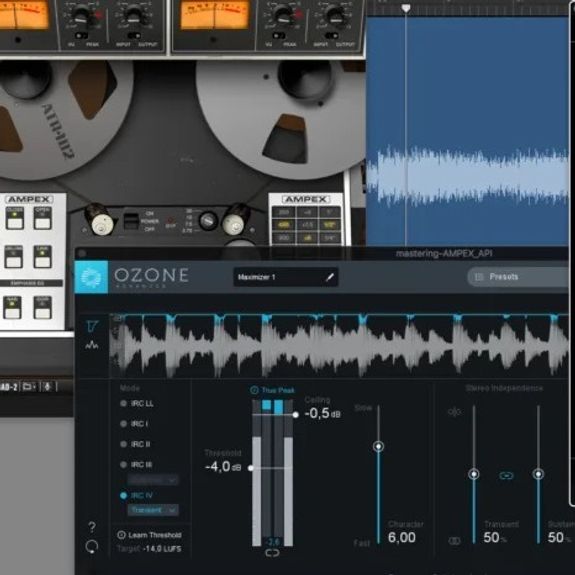Select the IRC II mode
Screen dimensions: 575x575
tap(135, 444)
